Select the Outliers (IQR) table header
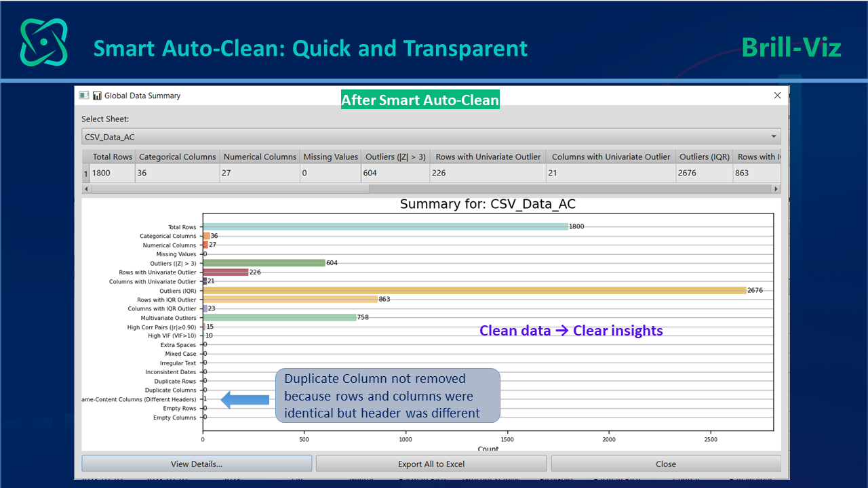 [705, 157]
